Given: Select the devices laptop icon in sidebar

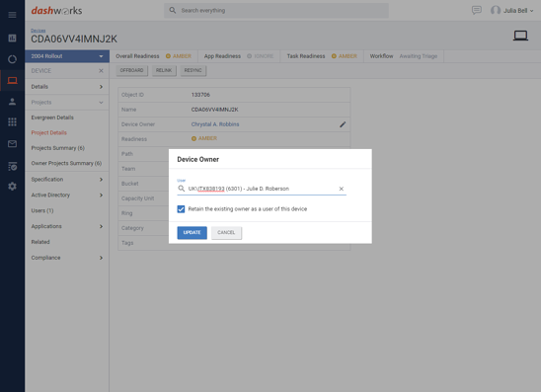Looking at the screenshot, I should (12, 80).
